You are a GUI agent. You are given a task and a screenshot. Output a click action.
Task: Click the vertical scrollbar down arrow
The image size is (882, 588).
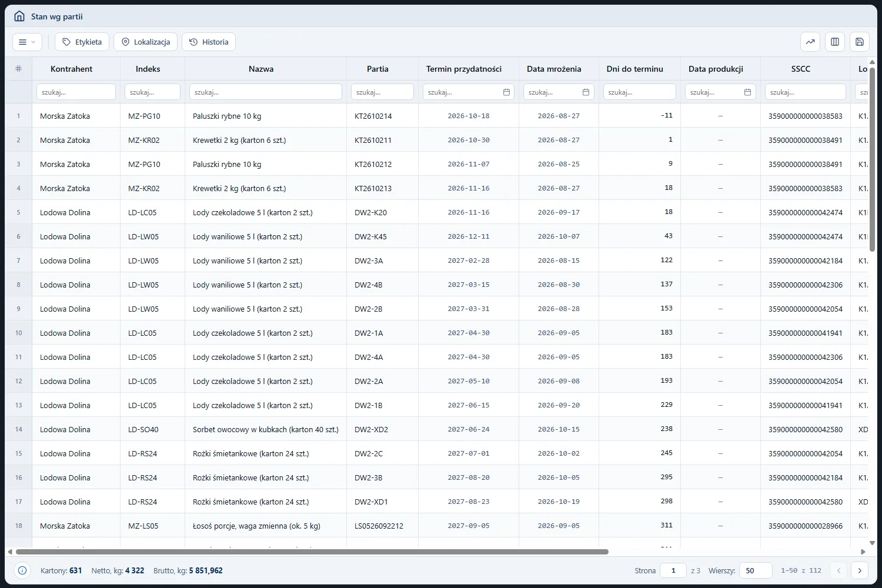872,543
